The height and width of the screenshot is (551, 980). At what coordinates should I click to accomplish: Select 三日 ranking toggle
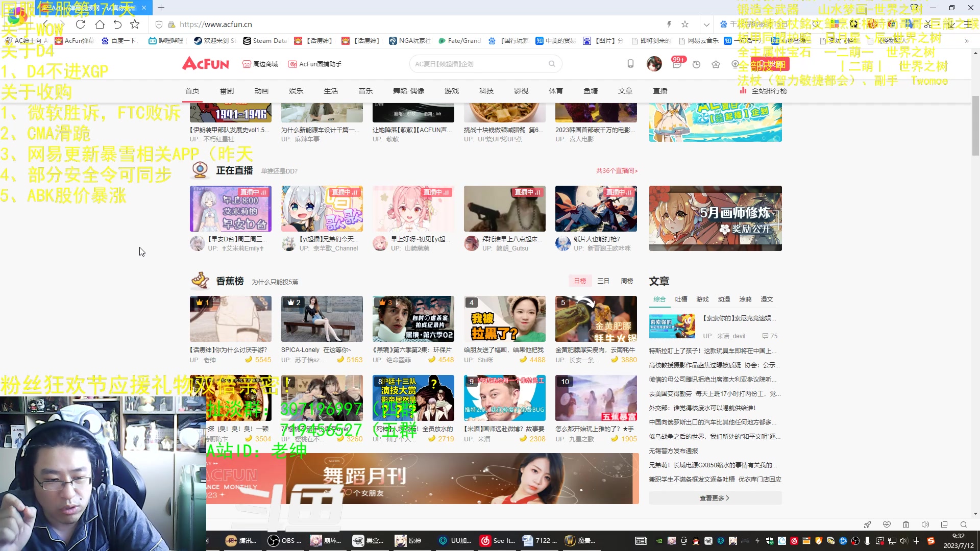pos(603,281)
